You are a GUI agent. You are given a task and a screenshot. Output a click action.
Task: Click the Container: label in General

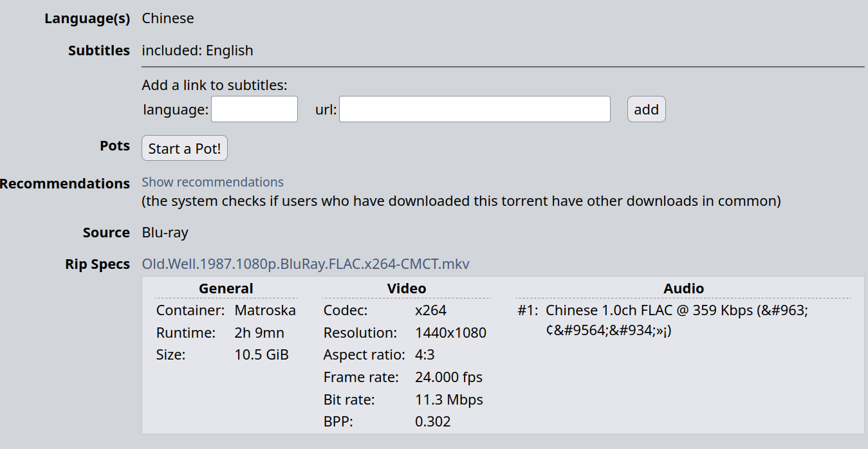coord(190,311)
